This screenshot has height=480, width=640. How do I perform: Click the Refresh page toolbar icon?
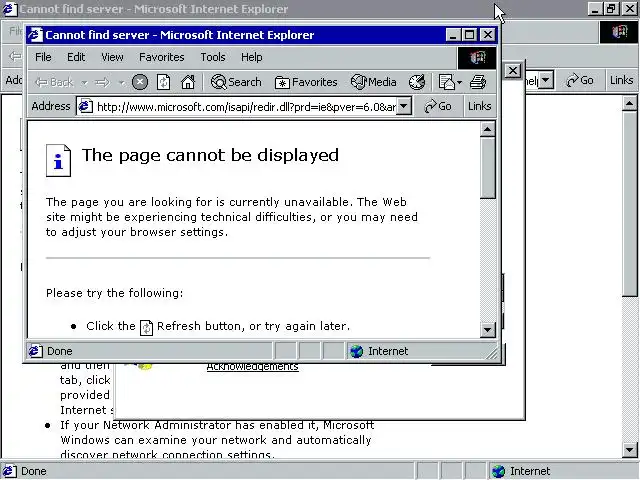pyautogui.click(x=163, y=82)
